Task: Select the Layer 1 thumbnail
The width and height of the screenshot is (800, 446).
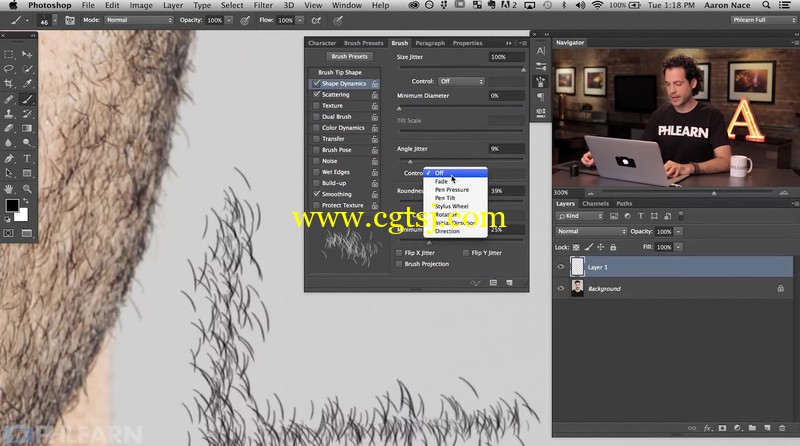Action: 577,267
